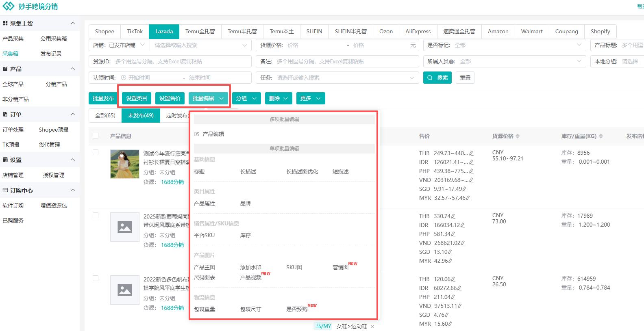644x331 pixels.
Task: Switch to the TikTok platform tab
Action: [135, 31]
